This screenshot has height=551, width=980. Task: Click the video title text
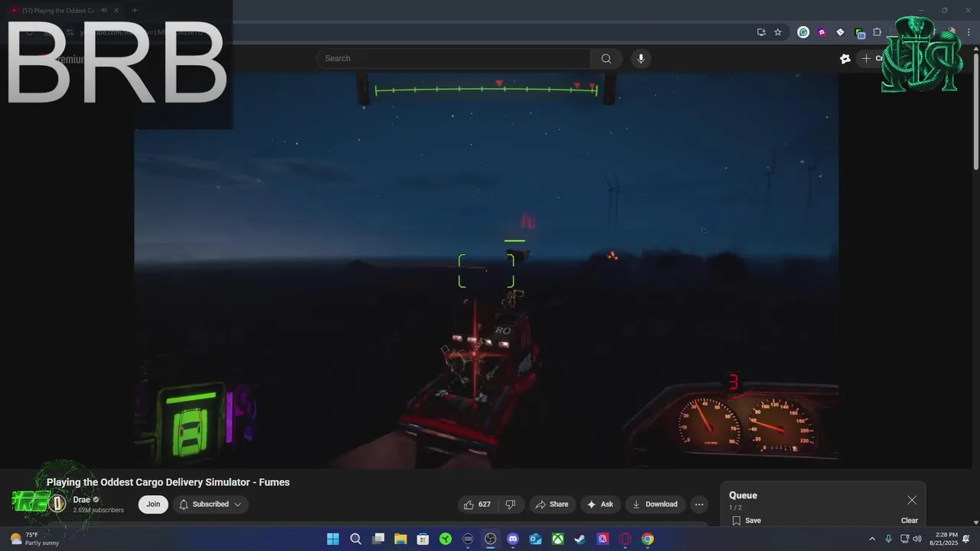tap(168, 482)
